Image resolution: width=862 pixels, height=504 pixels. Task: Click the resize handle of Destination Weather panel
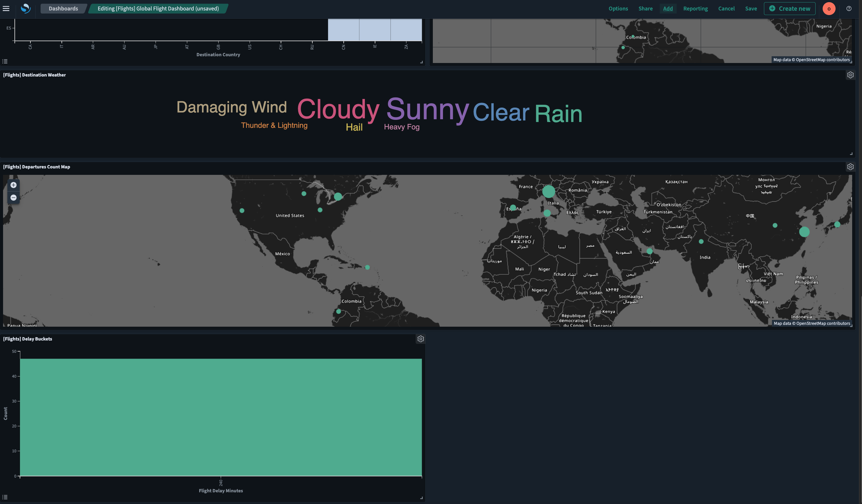coord(852,154)
